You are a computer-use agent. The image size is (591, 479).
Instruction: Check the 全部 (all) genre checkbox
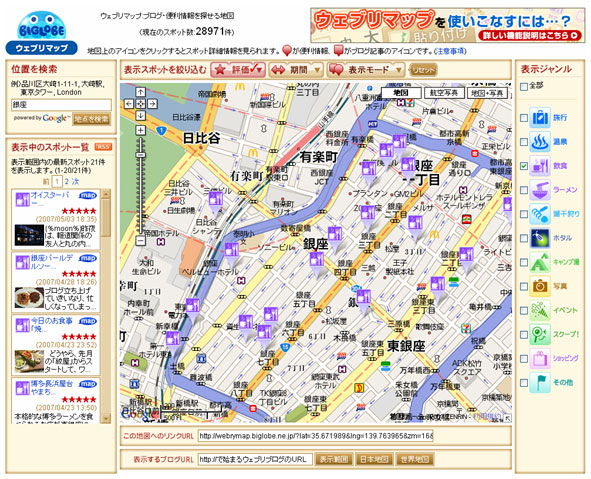[524, 87]
